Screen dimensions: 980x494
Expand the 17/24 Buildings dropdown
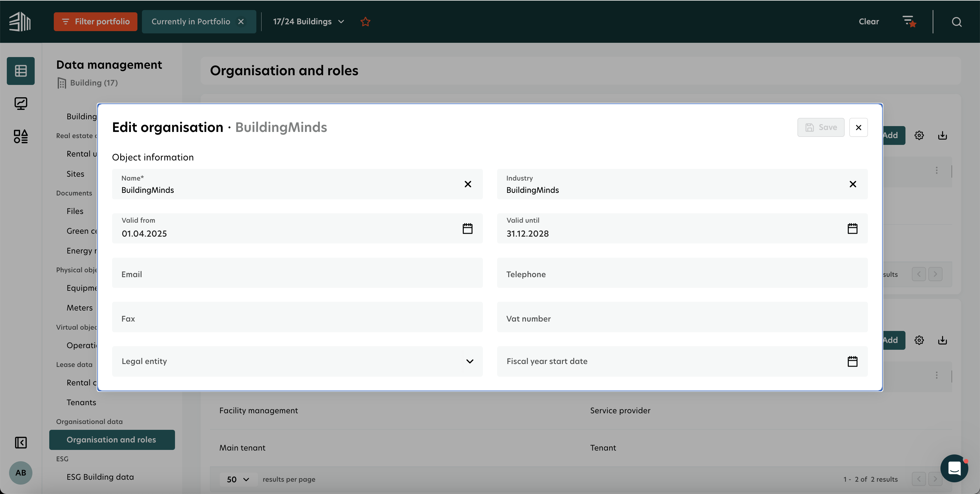(x=308, y=22)
